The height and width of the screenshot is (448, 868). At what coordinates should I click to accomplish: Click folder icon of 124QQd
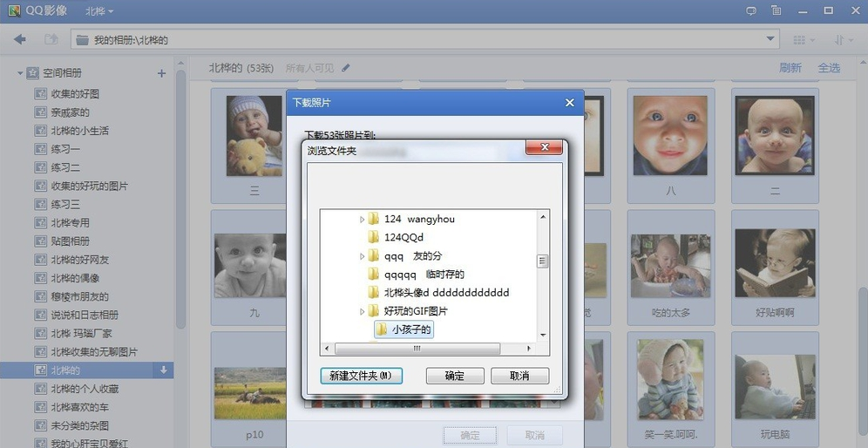click(374, 237)
